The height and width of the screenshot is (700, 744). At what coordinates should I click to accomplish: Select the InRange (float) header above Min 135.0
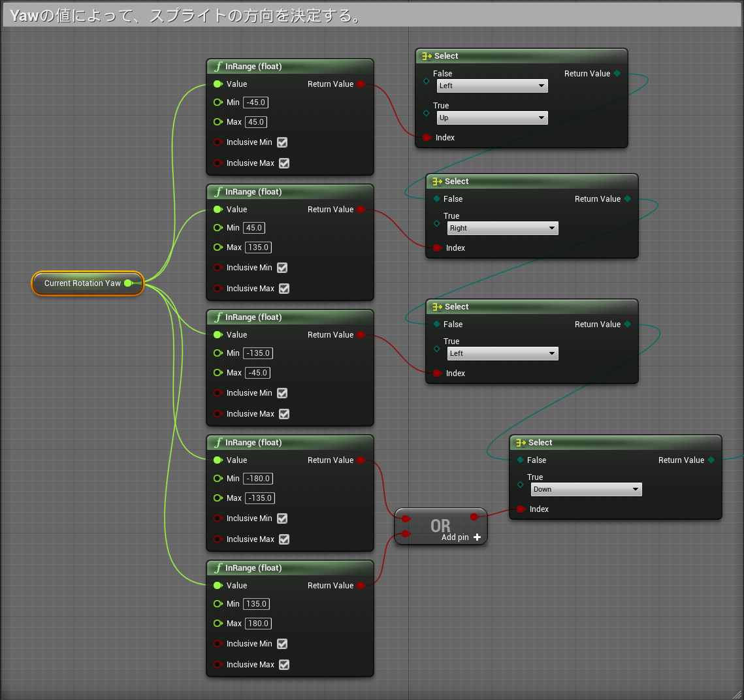[290, 567]
